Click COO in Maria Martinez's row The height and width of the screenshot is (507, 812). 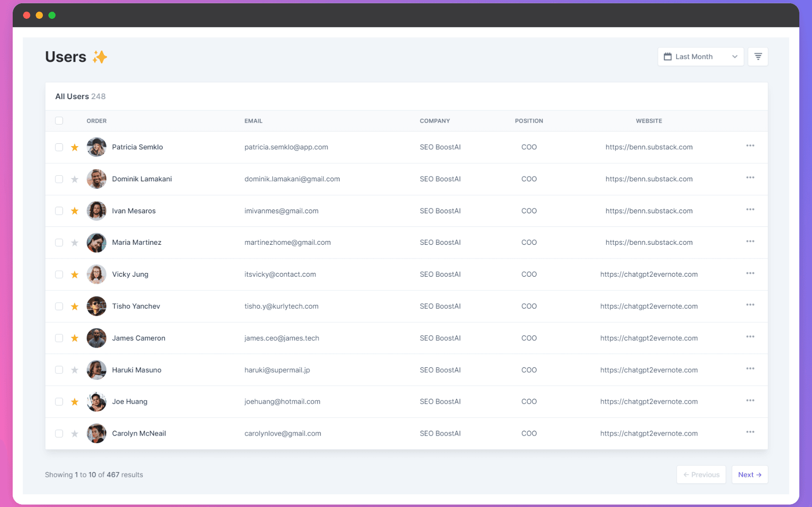pos(529,242)
